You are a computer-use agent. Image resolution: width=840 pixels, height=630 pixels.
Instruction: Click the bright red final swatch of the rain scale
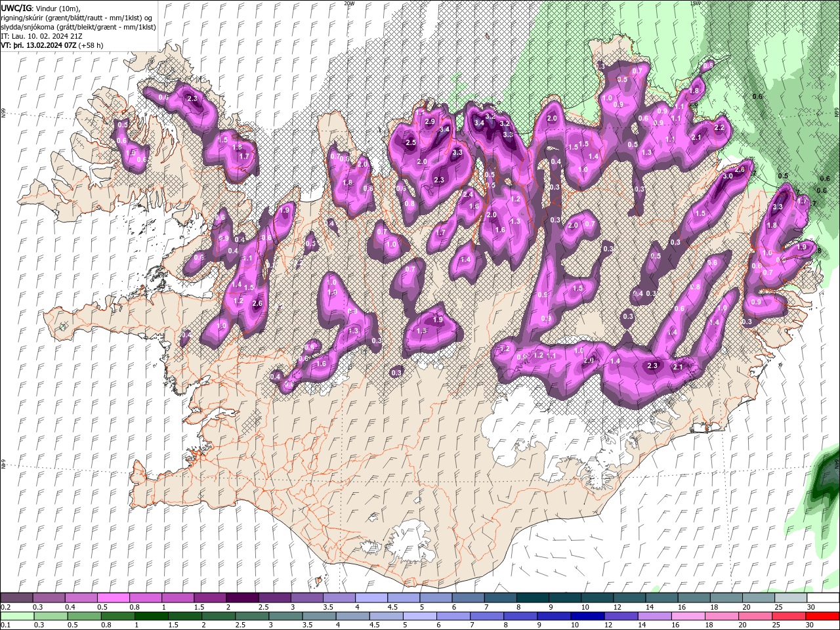click(x=822, y=617)
